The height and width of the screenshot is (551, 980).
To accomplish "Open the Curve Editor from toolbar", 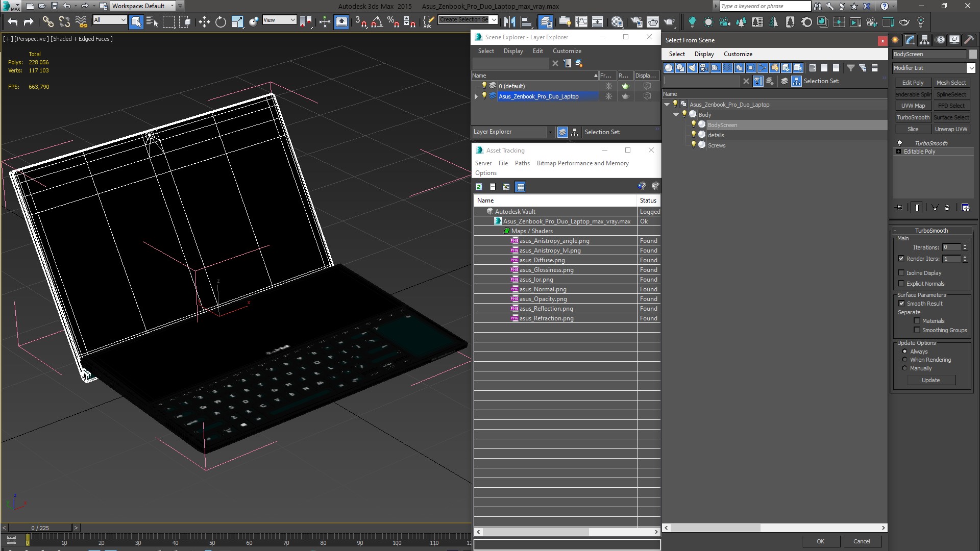I will [x=581, y=21].
